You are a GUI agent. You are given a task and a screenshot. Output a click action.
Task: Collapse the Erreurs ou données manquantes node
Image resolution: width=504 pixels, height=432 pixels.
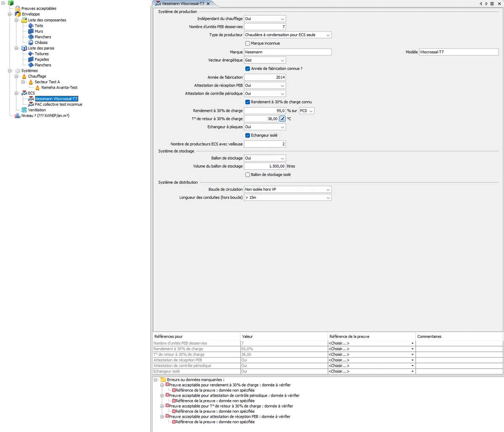(156, 380)
